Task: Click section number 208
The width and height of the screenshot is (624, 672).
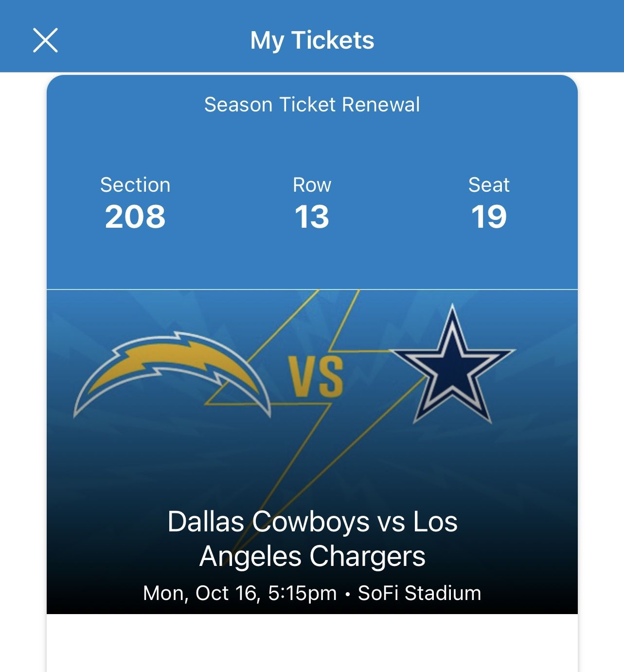Action: [x=135, y=217]
